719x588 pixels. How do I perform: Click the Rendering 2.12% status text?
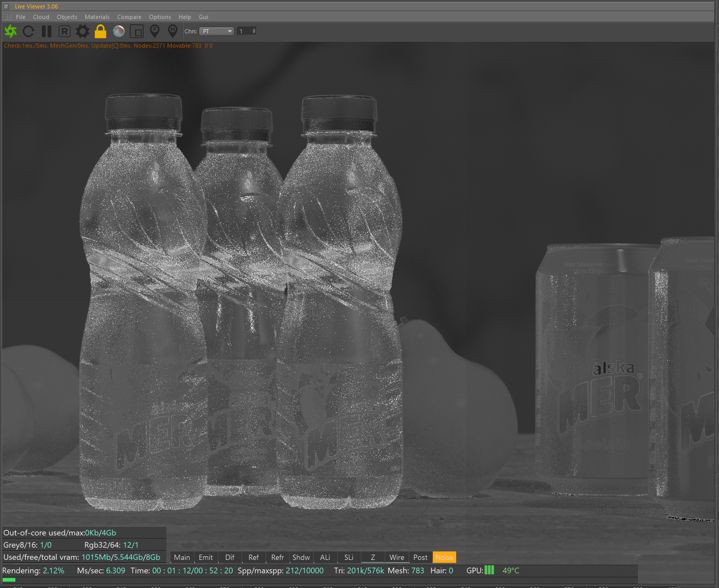click(x=33, y=571)
